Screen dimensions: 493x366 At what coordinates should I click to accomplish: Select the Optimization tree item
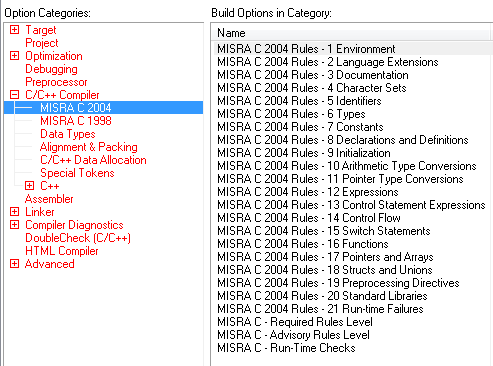tap(54, 56)
